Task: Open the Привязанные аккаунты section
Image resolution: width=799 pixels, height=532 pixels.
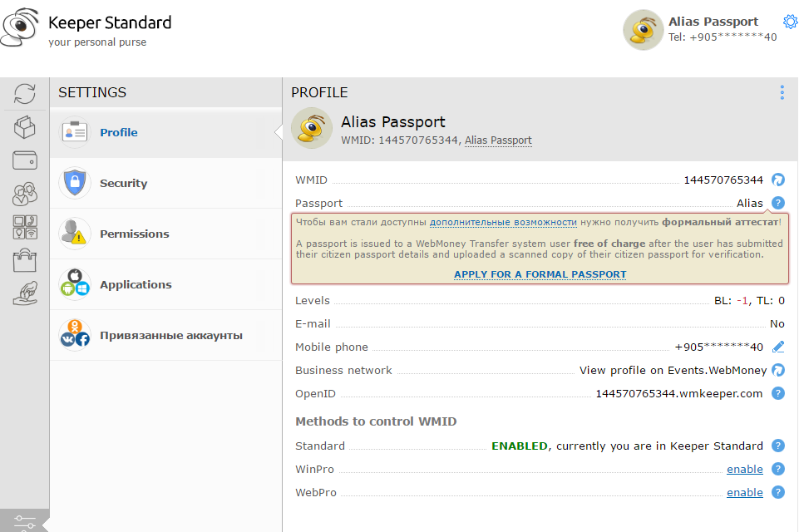Action: point(170,336)
